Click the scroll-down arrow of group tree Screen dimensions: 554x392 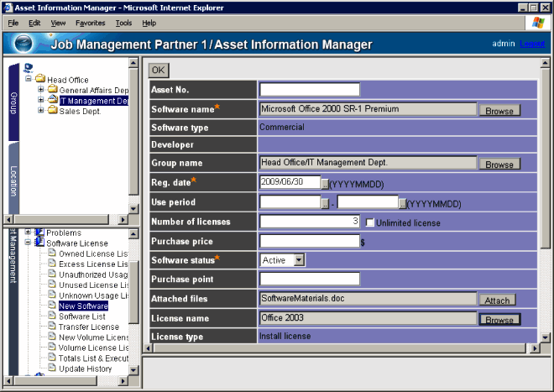coord(133,209)
